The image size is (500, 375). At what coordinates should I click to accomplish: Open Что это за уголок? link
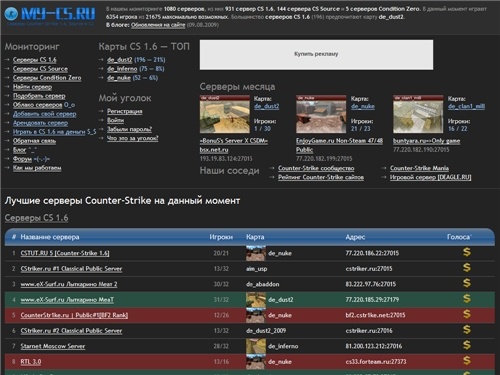tap(133, 138)
